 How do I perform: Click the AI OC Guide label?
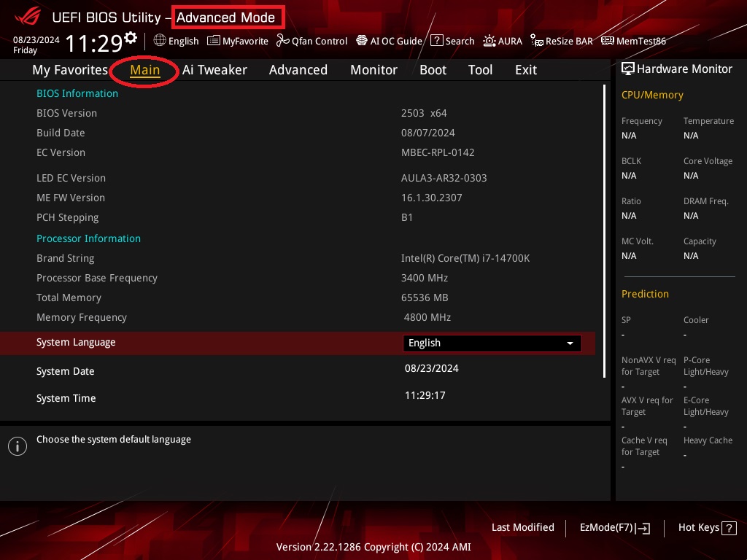(396, 42)
